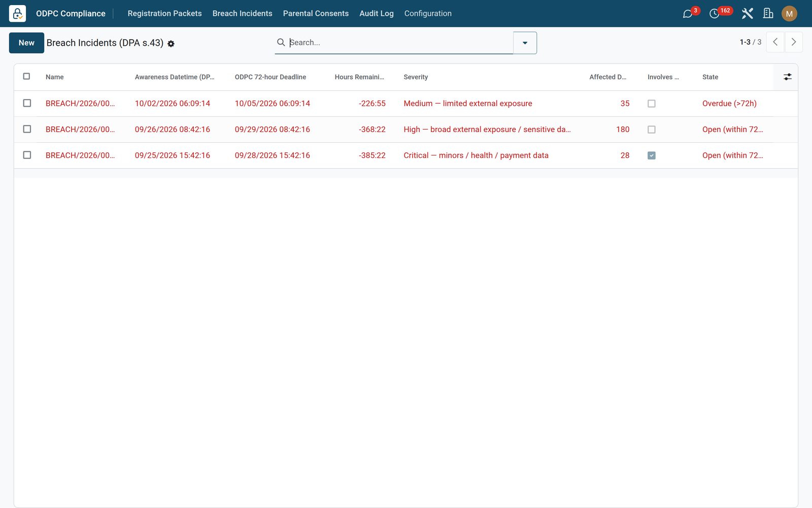Open the ODPC Compliance app home icon
Image resolution: width=812 pixels, height=508 pixels.
(x=17, y=14)
